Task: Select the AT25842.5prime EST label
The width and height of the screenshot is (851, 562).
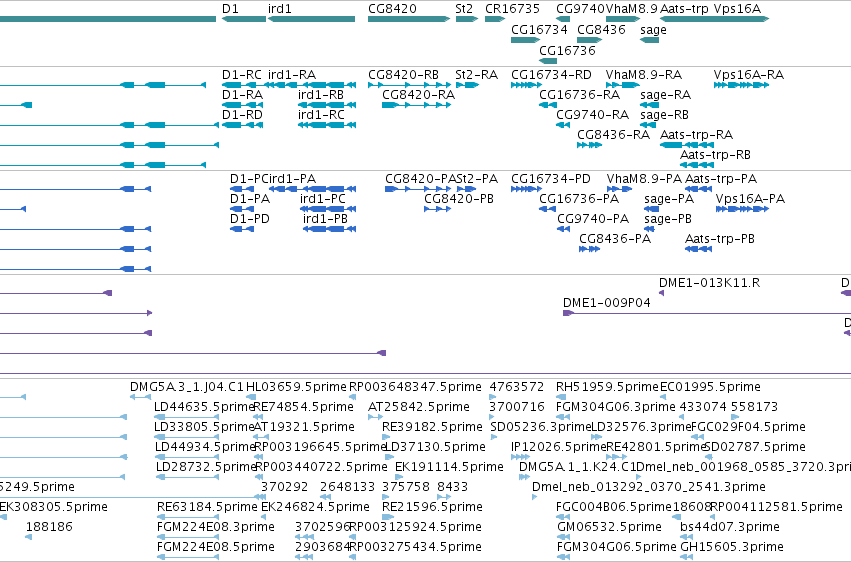Action: 418,407
